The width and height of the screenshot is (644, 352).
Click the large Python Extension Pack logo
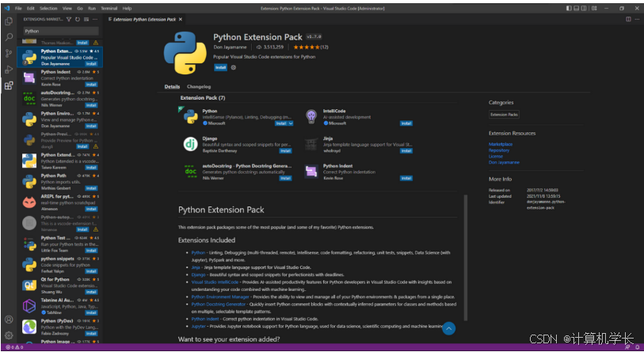(185, 52)
